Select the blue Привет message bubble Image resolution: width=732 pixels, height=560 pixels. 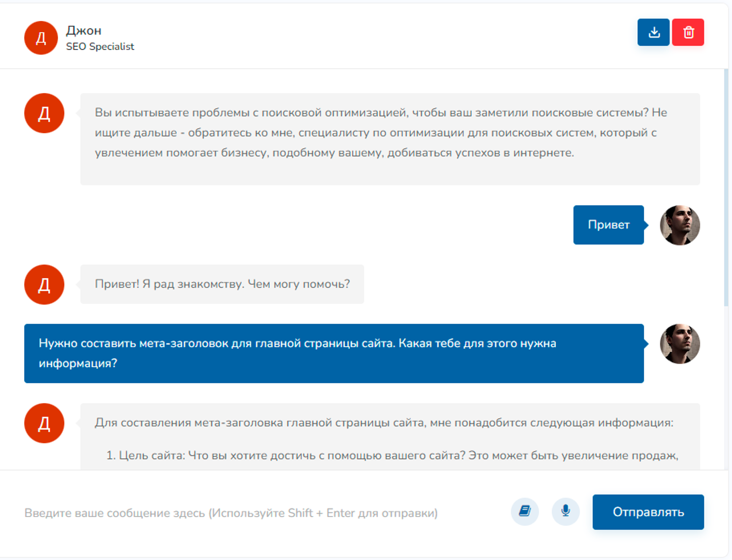click(x=609, y=225)
